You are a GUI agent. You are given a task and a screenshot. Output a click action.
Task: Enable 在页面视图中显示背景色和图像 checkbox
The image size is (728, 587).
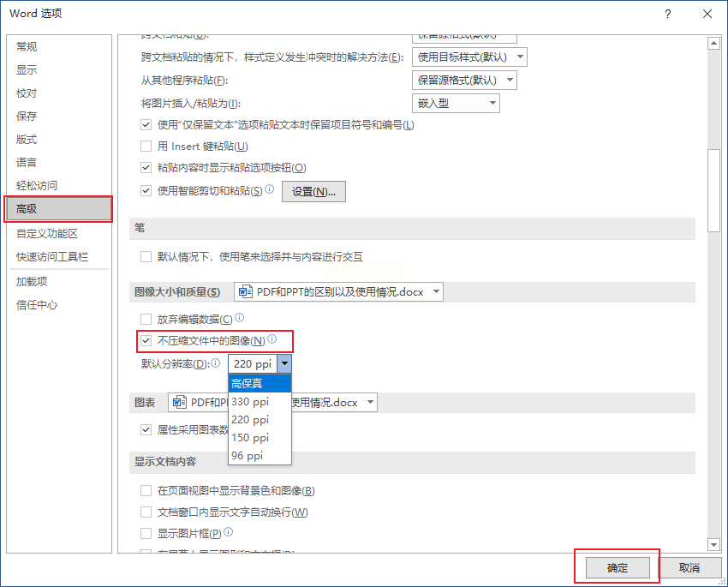click(146, 491)
